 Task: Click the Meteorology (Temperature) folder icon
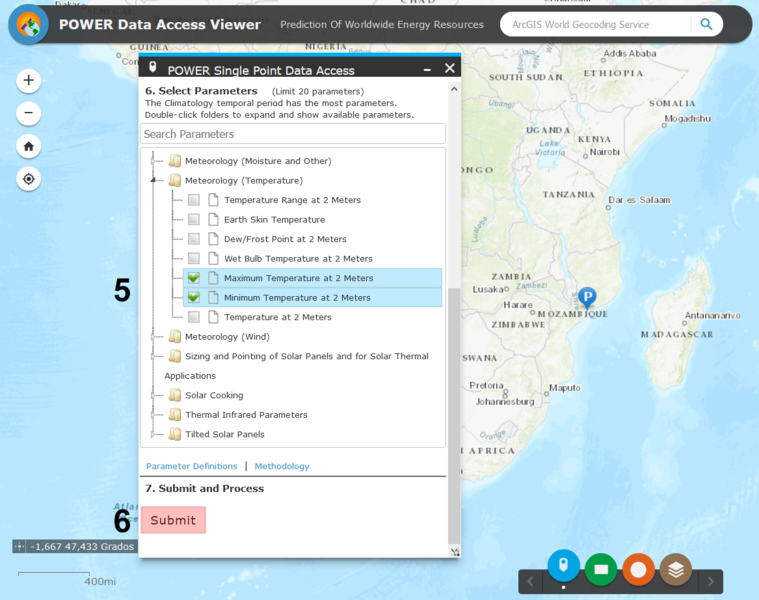point(175,180)
